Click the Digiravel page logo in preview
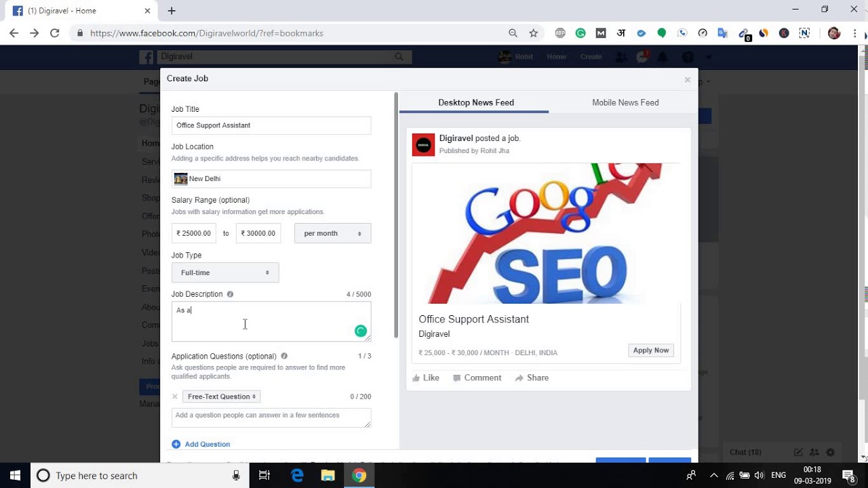This screenshot has width=868, height=488. coord(423,144)
